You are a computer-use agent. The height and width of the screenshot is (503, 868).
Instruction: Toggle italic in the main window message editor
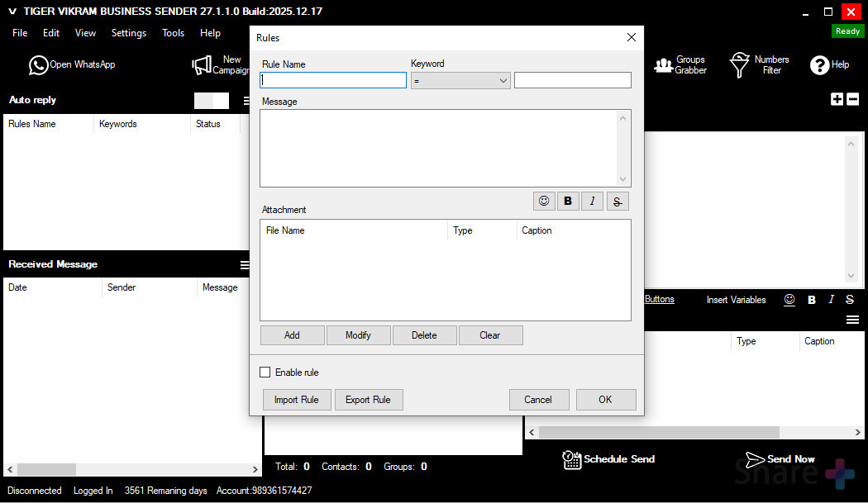(831, 299)
